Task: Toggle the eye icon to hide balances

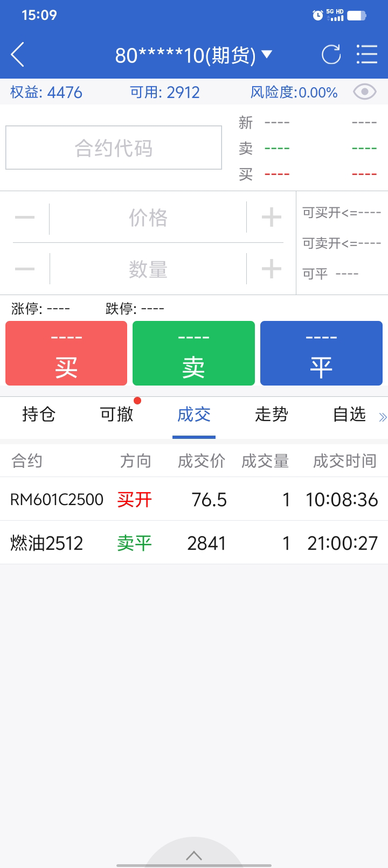Action: tap(364, 92)
